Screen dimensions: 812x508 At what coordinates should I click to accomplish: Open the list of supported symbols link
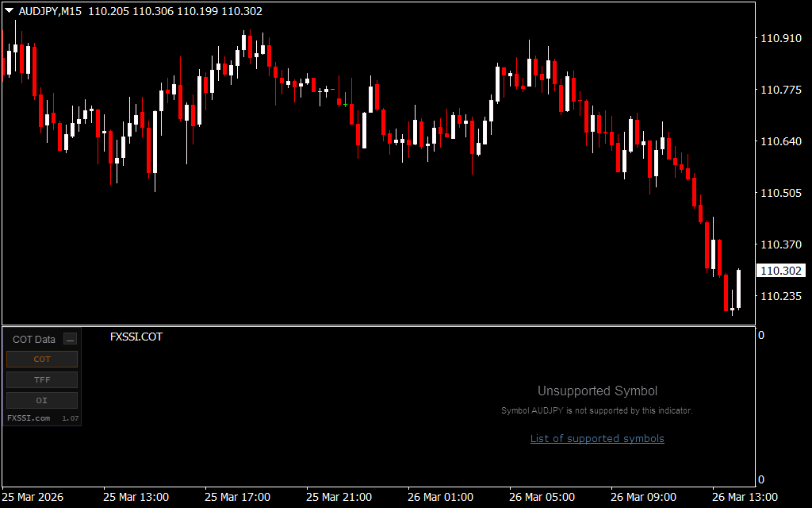click(597, 439)
